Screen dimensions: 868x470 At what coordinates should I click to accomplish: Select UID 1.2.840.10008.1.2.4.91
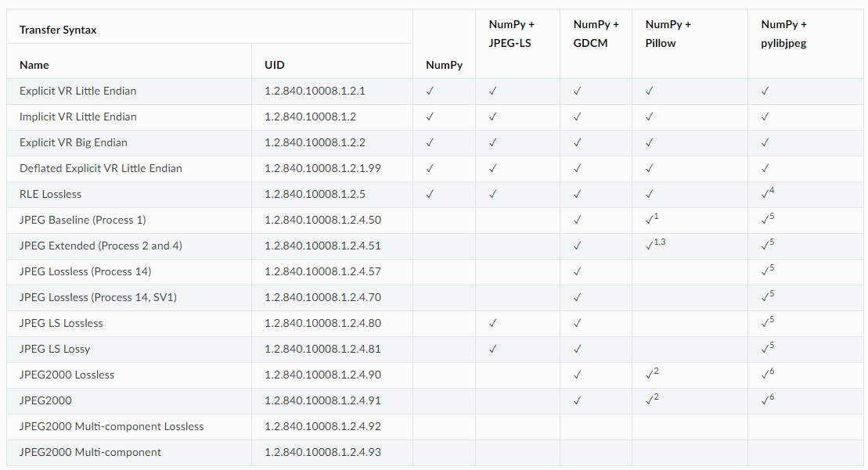[x=322, y=400]
